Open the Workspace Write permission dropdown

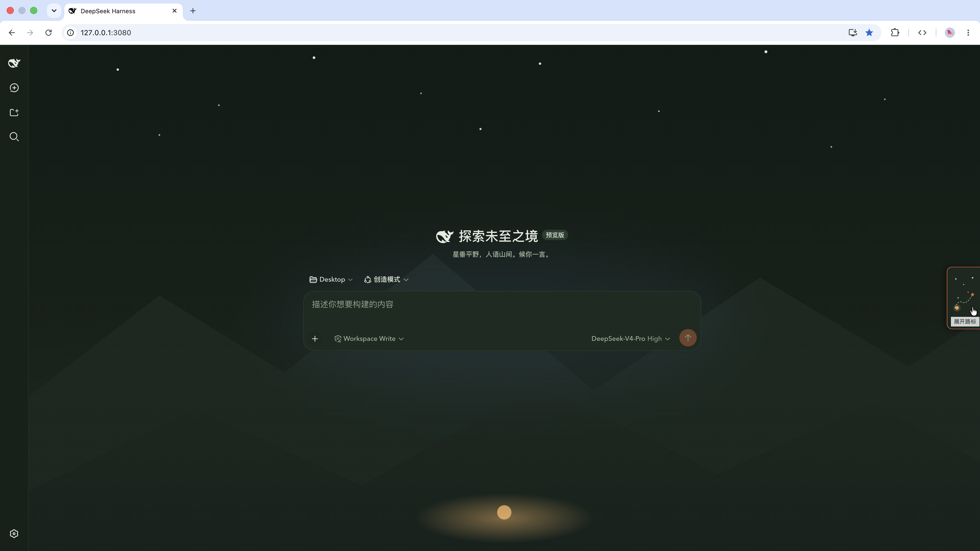coord(369,339)
